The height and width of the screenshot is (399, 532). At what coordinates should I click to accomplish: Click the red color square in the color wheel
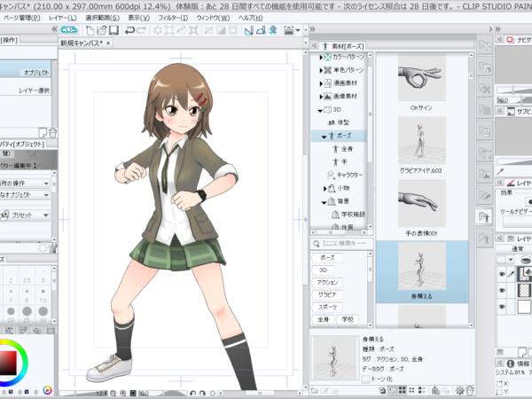(x=8, y=363)
